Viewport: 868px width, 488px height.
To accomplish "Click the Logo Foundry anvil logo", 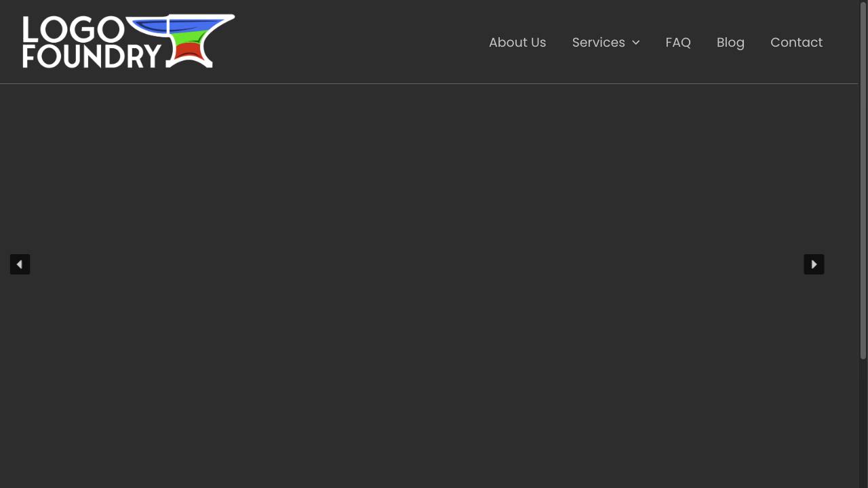I will [x=129, y=41].
